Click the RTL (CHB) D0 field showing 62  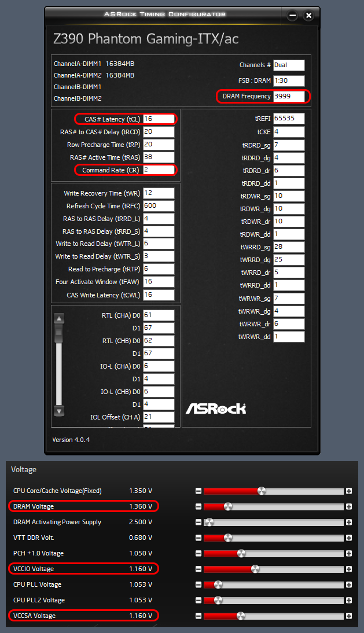pyautogui.click(x=159, y=340)
